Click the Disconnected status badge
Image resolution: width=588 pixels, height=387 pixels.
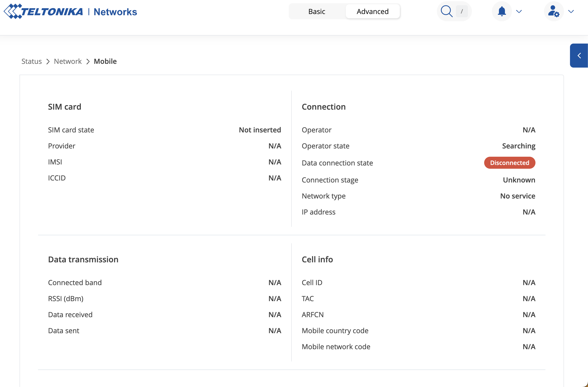510,163
